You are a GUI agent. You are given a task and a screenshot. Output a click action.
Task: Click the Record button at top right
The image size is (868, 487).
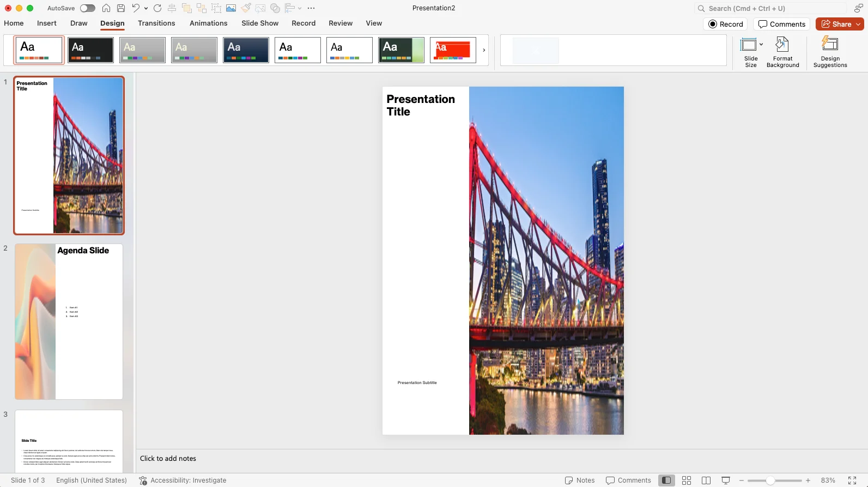[726, 24]
